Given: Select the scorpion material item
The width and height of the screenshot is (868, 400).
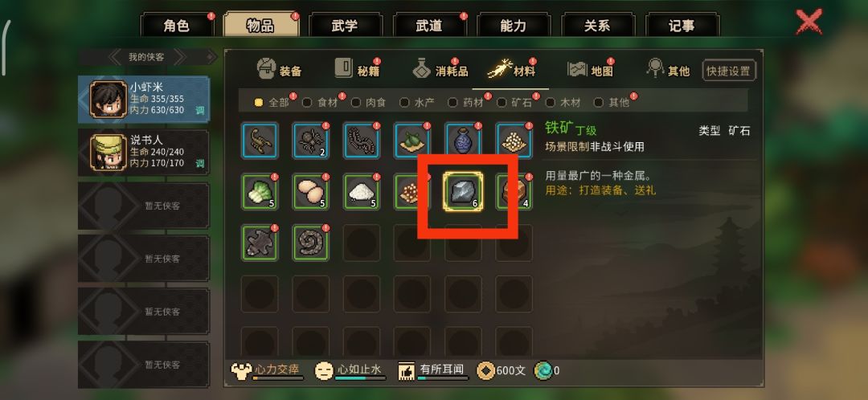Looking at the screenshot, I should (x=260, y=141).
